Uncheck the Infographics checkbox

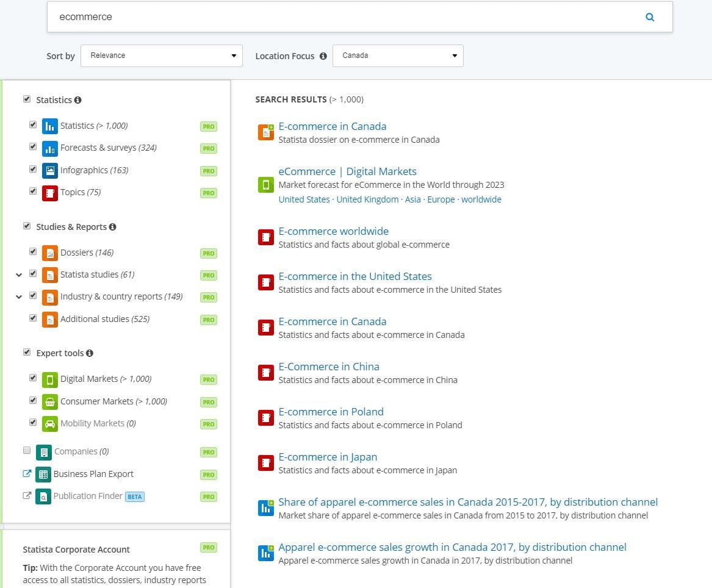pyautogui.click(x=33, y=169)
